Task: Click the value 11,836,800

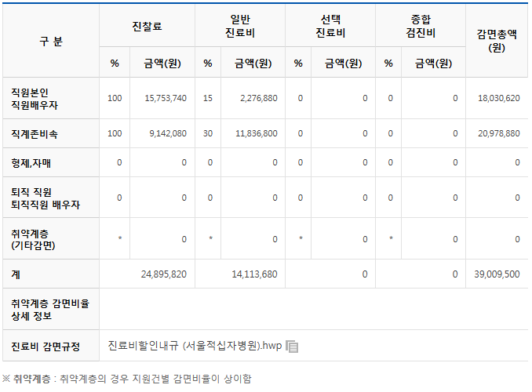Action: [257, 133]
